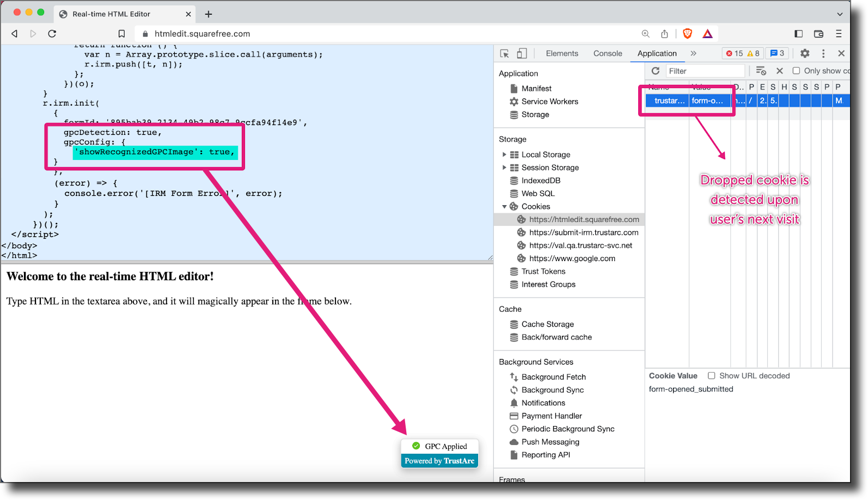Click the 'form-opened_submitted' cookie value text

pyautogui.click(x=691, y=389)
